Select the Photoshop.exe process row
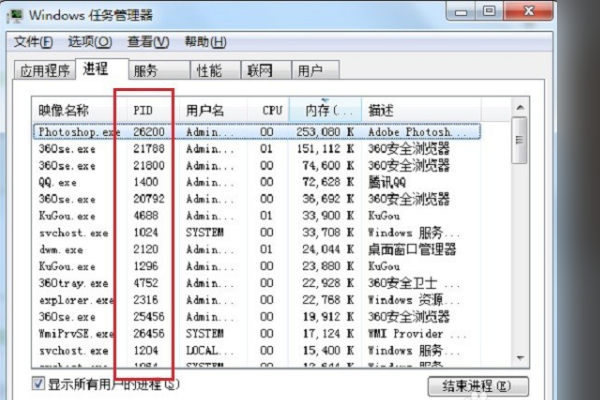The height and width of the screenshot is (400, 600). pyautogui.click(x=256, y=132)
